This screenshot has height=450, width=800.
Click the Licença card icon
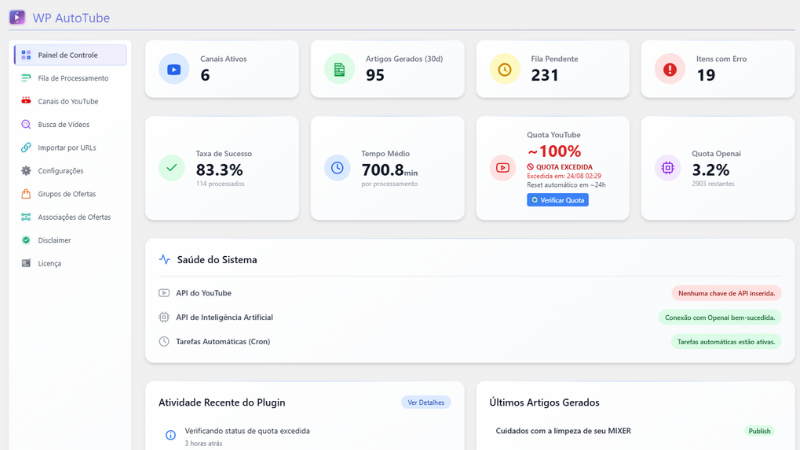tap(26, 263)
